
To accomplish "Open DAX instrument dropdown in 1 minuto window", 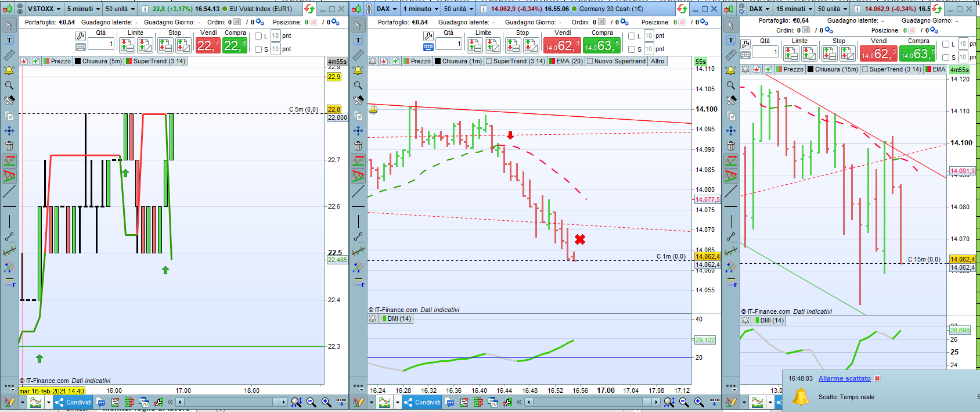I will (387, 9).
